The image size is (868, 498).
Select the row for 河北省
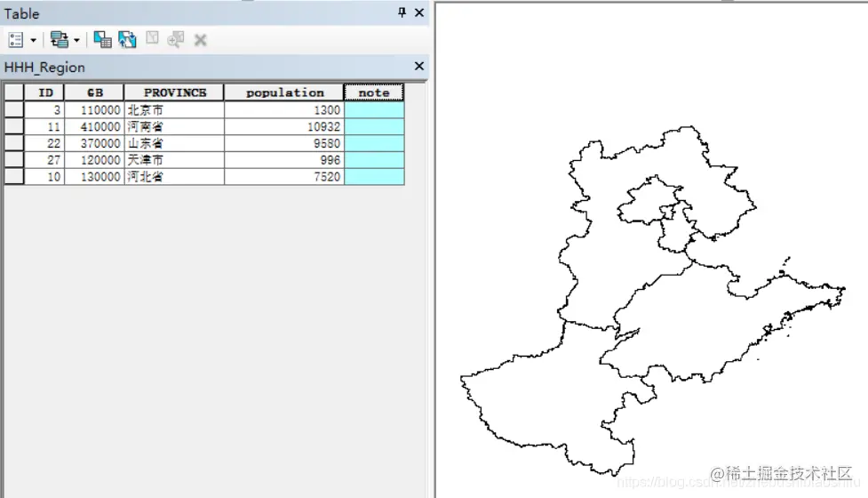[x=14, y=176]
